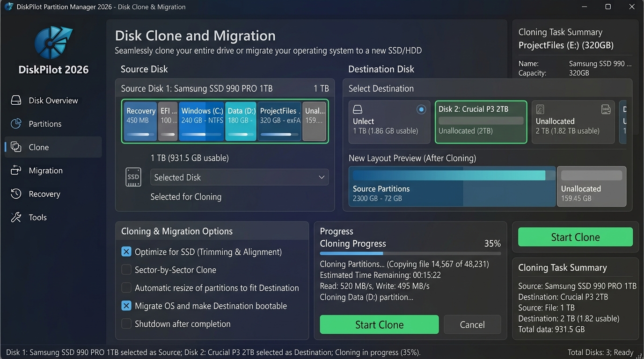Click the Estimated Time Remaining text
This screenshot has height=359, width=644.
point(381,275)
